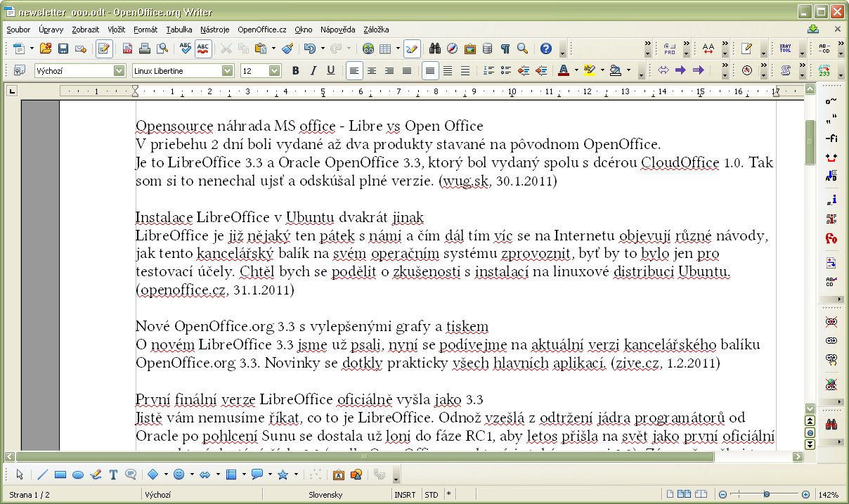Click the Open file folder icon
Screen dimensions: 849x504
46,49
